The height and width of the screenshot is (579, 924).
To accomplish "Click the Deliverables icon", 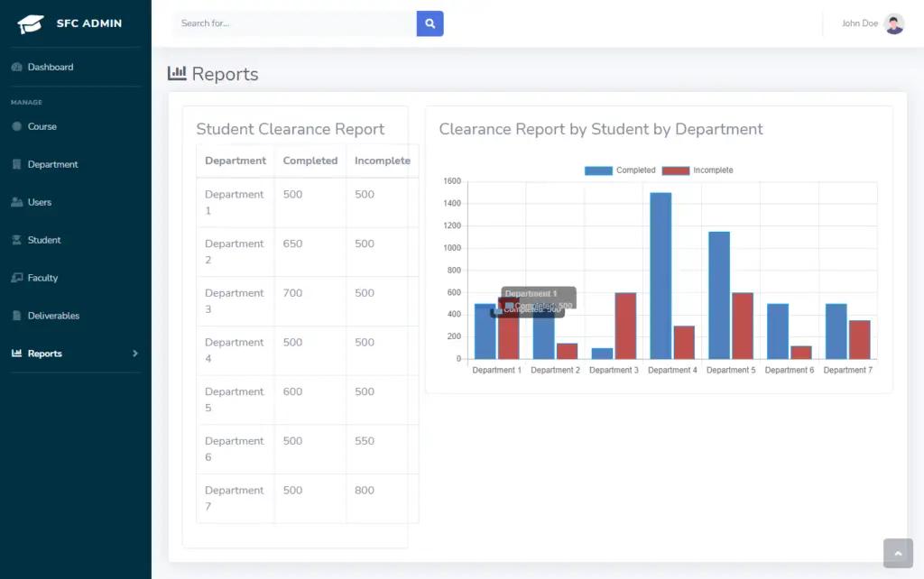I will click(19, 316).
